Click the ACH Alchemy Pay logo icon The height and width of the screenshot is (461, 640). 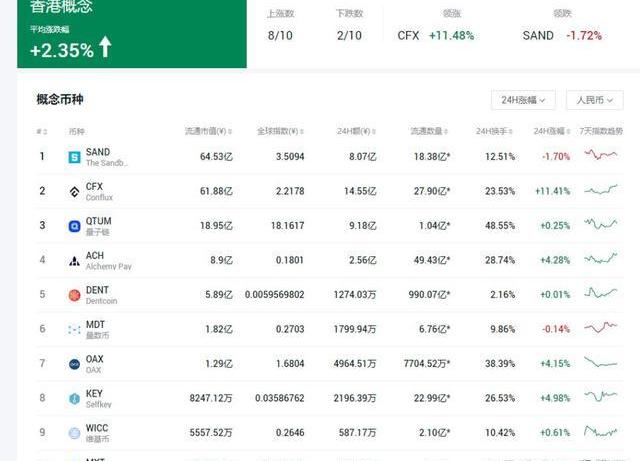pos(74,261)
